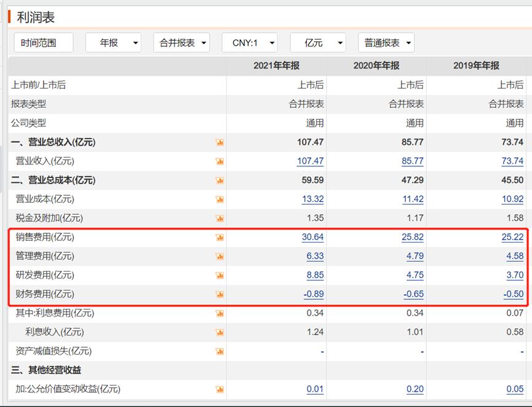Open chart icon for 公允价值变动收益 row

click(x=220, y=389)
